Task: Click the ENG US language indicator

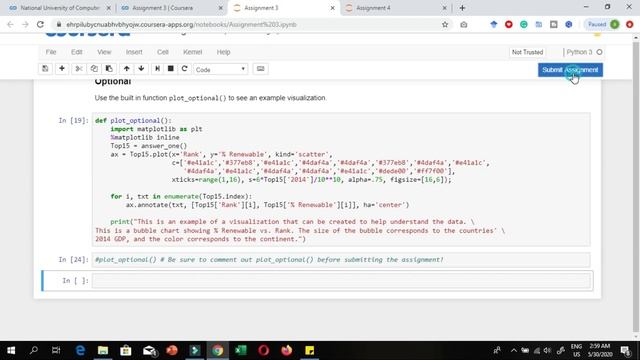Action: point(576,350)
